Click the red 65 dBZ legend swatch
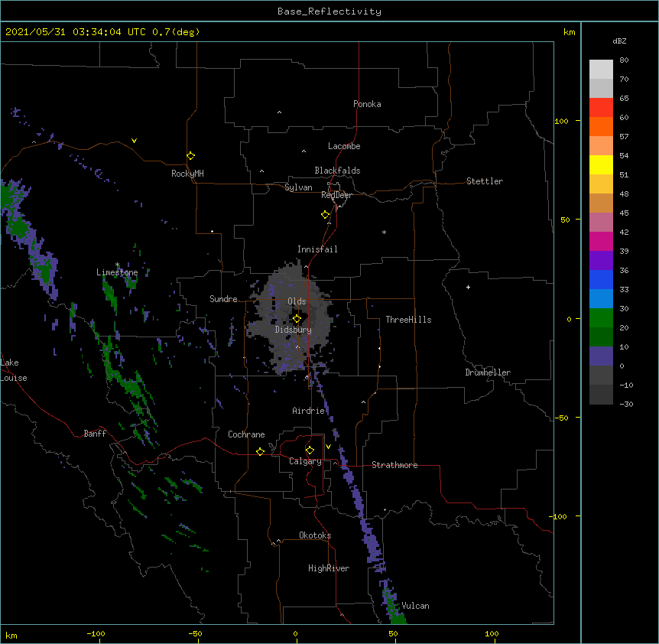 click(601, 108)
